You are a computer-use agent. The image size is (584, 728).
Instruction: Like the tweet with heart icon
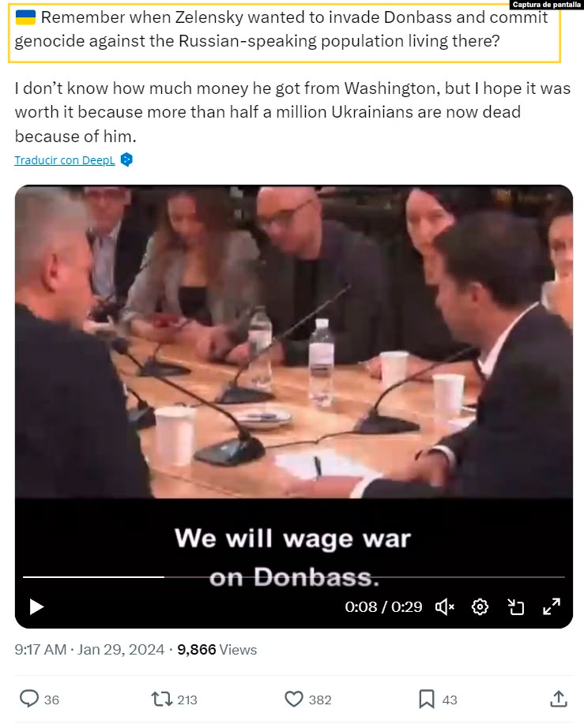(294, 699)
